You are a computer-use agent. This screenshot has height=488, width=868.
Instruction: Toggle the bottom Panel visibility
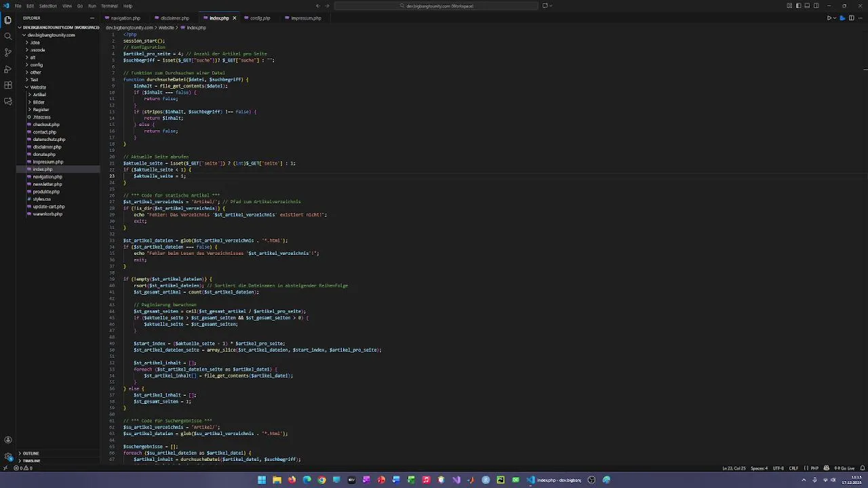pyautogui.click(x=807, y=5)
